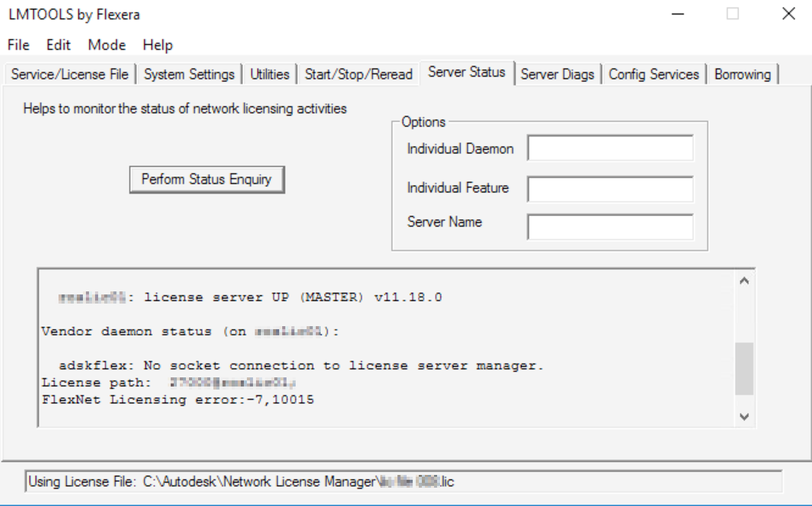Click the Server Name text box

[x=610, y=227]
